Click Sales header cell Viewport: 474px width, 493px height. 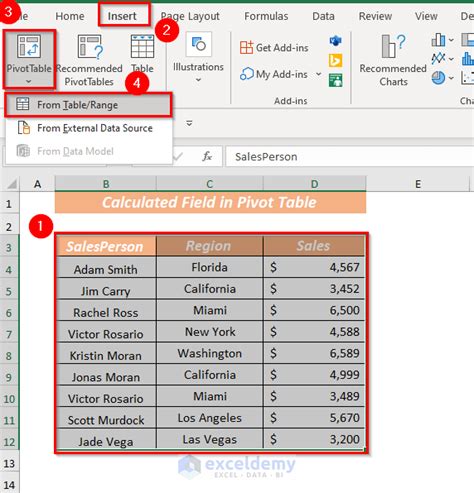(314, 246)
